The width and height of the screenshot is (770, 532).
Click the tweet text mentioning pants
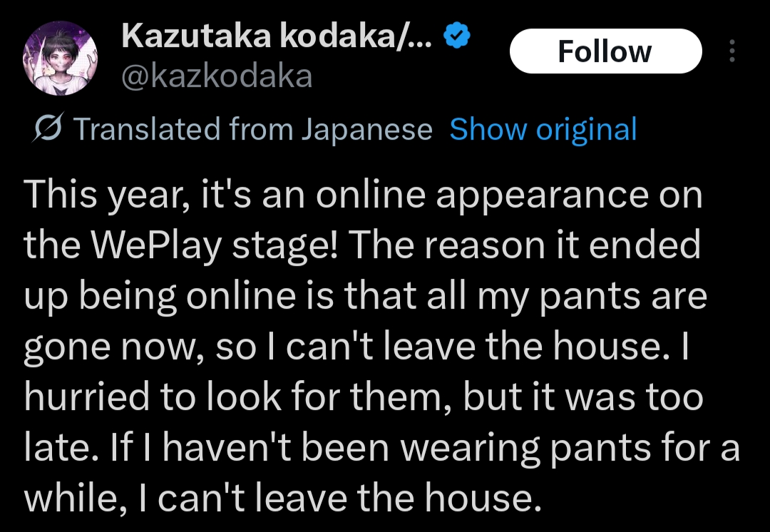[x=365, y=297]
